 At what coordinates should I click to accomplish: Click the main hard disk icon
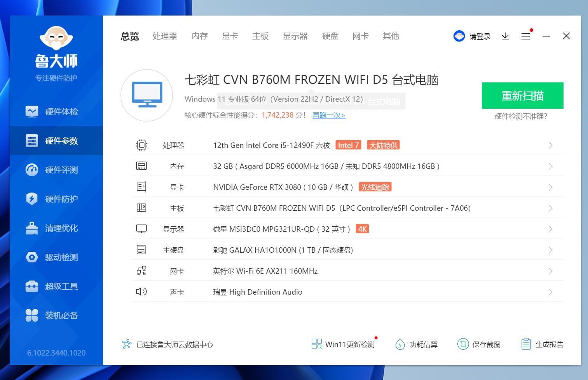pos(141,250)
